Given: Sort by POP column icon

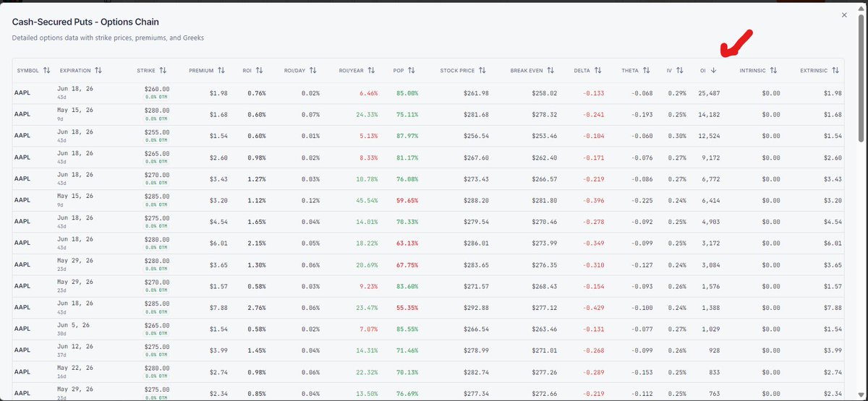Looking at the screenshot, I should click(411, 71).
